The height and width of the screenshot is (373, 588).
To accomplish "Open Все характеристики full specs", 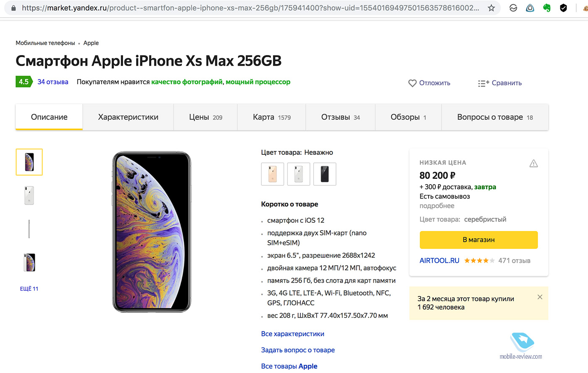I will point(293,334).
